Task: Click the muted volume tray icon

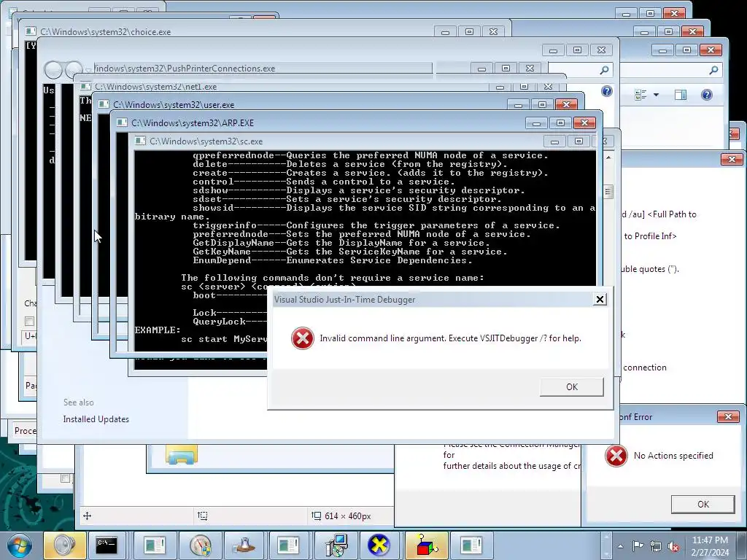Action: 673,545
